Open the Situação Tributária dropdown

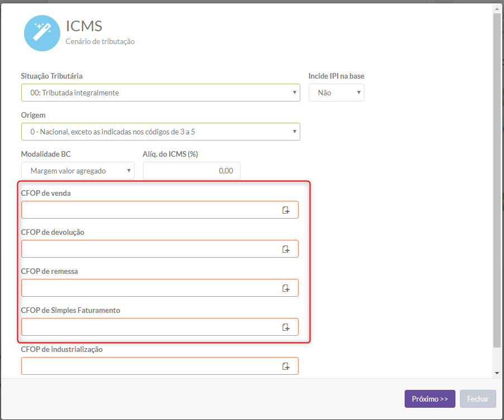[x=161, y=93]
